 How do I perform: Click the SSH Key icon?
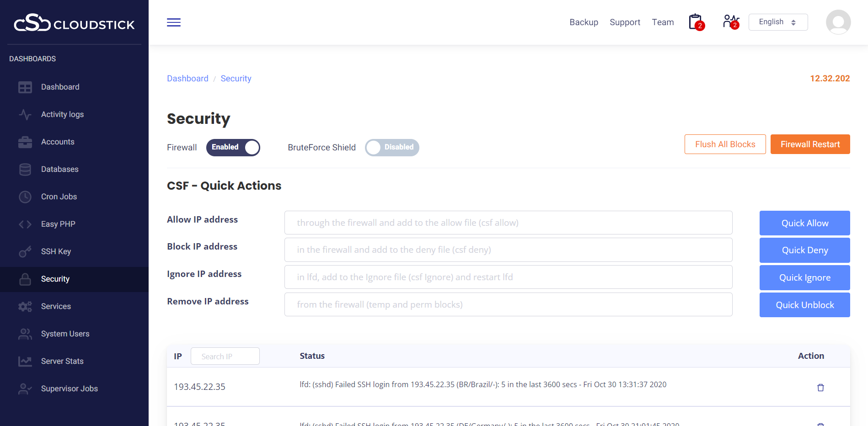coord(25,251)
